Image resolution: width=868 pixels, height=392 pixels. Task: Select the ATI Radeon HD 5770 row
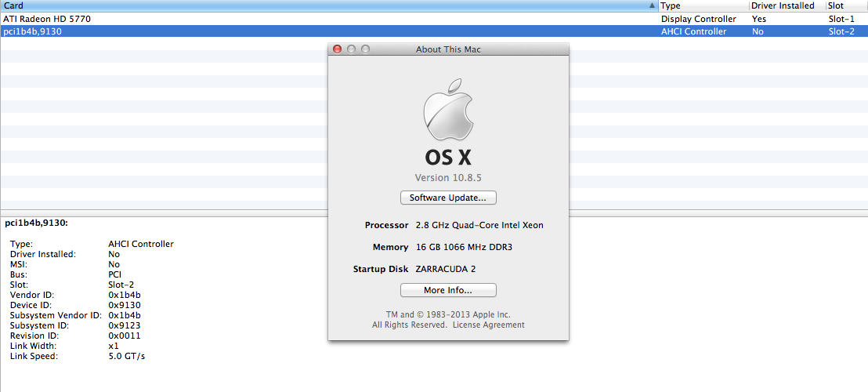434,19
